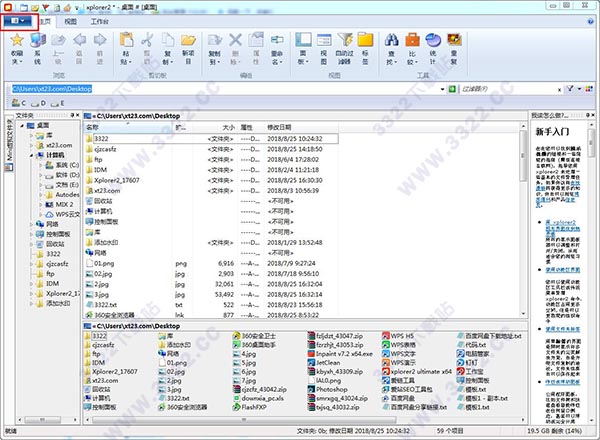The image size is (600, 440).
Task: Click the Rename (重命名) icon
Action: pos(277,40)
